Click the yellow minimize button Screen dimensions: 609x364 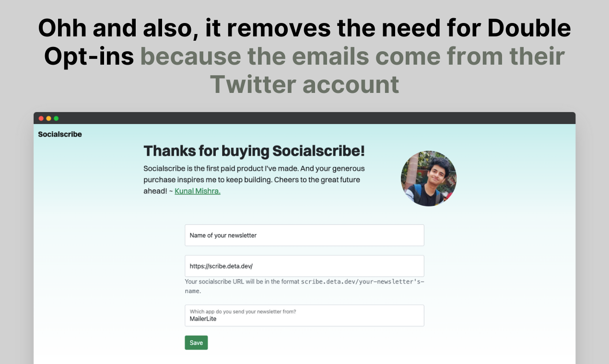coord(48,118)
